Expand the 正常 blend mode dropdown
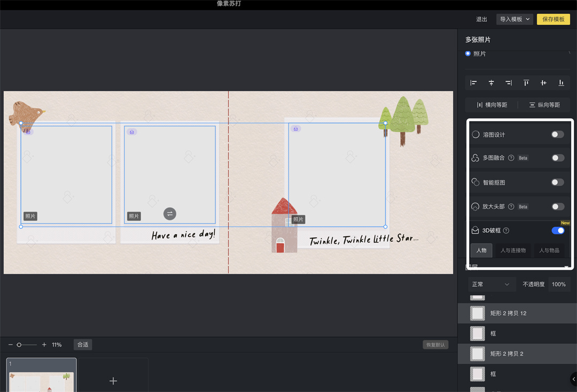577x392 pixels. click(490, 284)
